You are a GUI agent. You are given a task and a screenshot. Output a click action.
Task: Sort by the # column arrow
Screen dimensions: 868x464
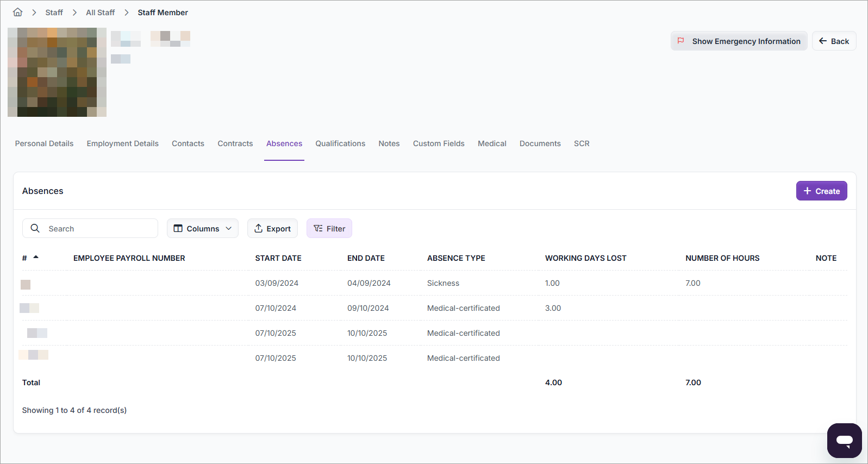pos(36,257)
